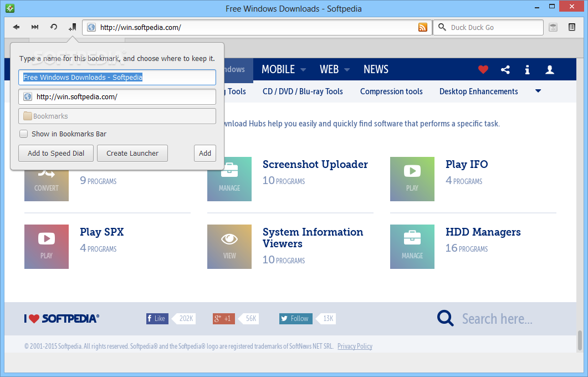Click Add to Speed Dial button

[x=56, y=153]
